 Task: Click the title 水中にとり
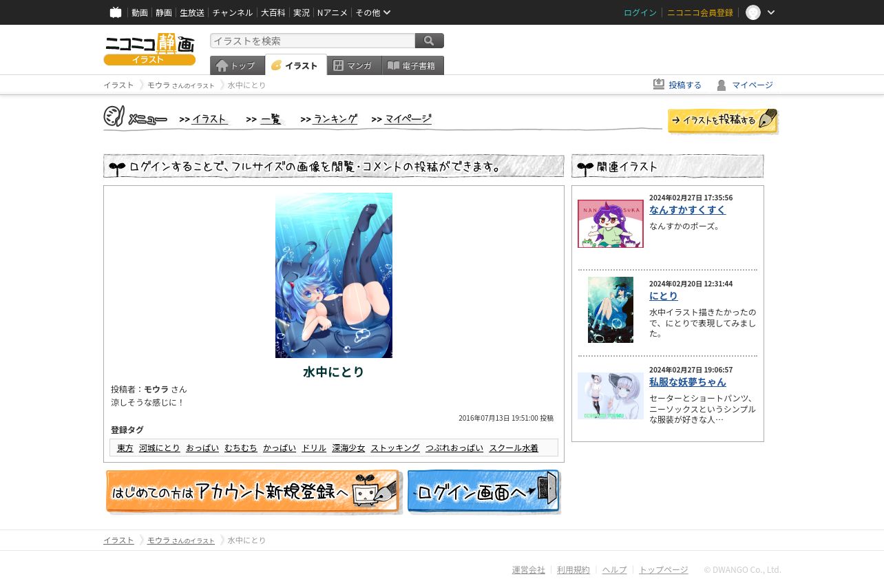click(334, 372)
